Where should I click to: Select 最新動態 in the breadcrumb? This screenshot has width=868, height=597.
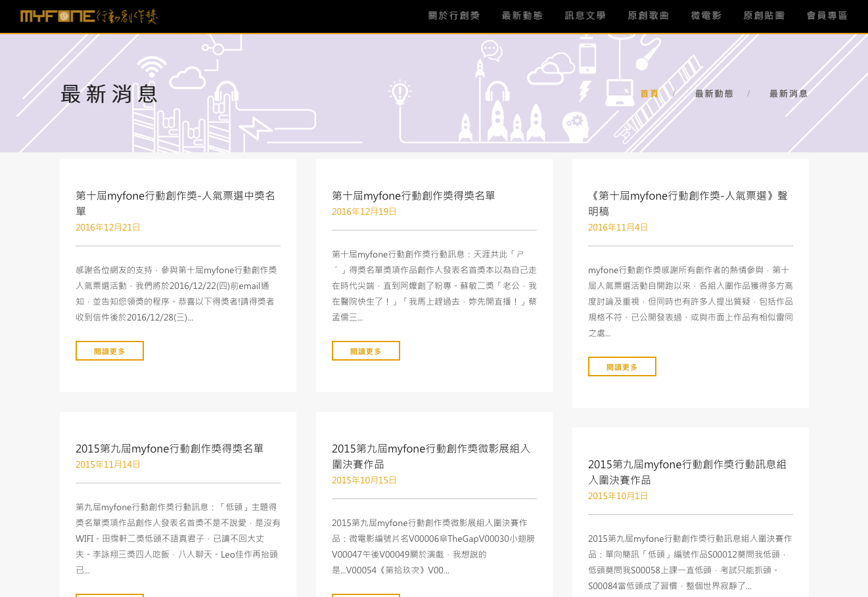(x=714, y=94)
